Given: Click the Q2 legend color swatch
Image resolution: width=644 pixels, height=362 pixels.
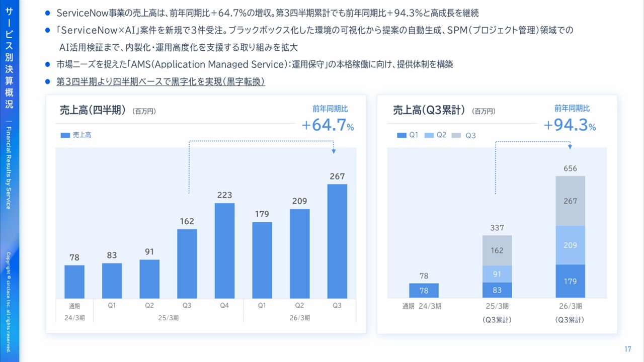Looking at the screenshot, I should point(429,135).
